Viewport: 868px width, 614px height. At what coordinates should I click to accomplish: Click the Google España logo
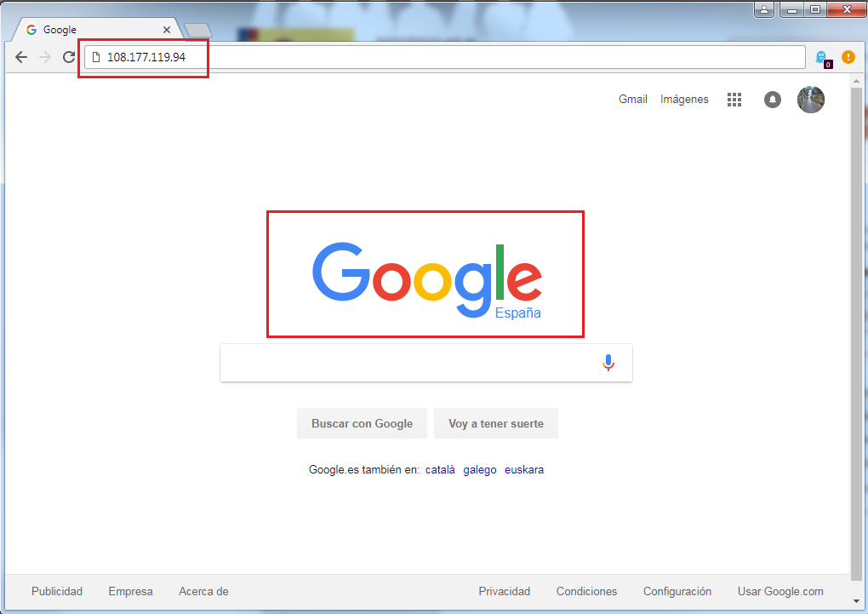(x=427, y=280)
